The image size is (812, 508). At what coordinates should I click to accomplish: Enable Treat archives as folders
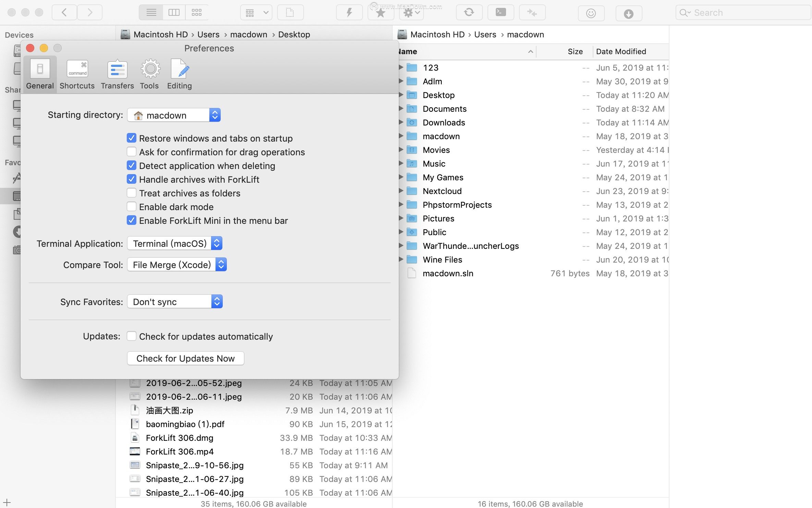(132, 193)
